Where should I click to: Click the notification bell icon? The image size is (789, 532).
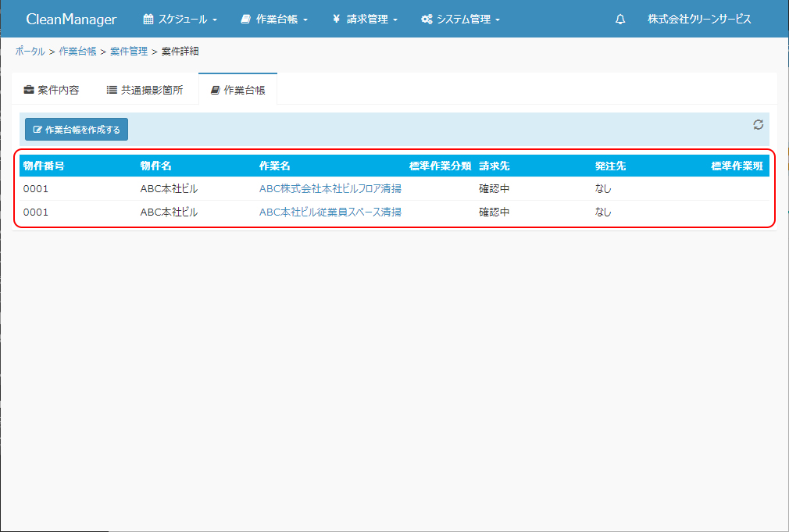[620, 20]
